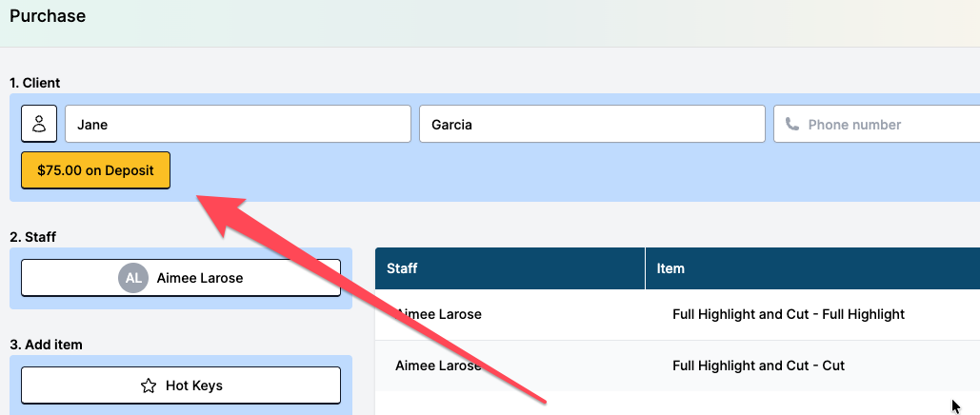Select the Full Highlight and Cut - Full Highlight item
980x415 pixels.
pyautogui.click(x=788, y=314)
